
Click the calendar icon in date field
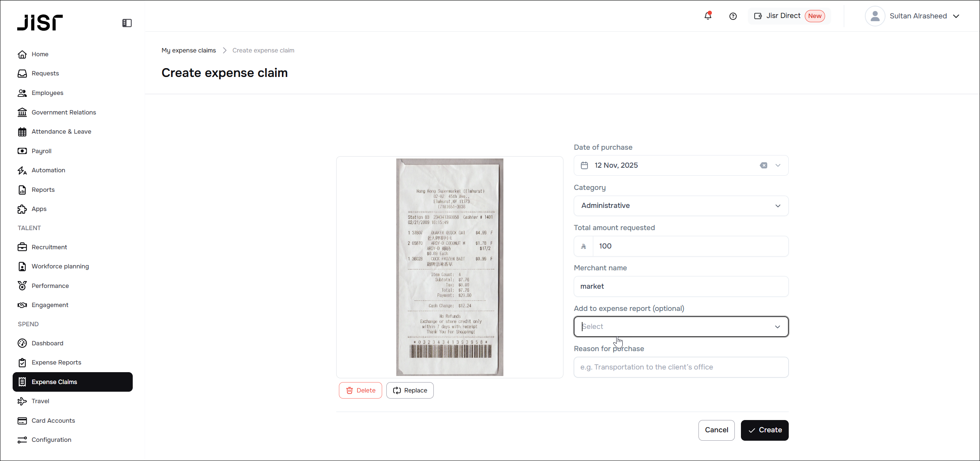(x=584, y=165)
